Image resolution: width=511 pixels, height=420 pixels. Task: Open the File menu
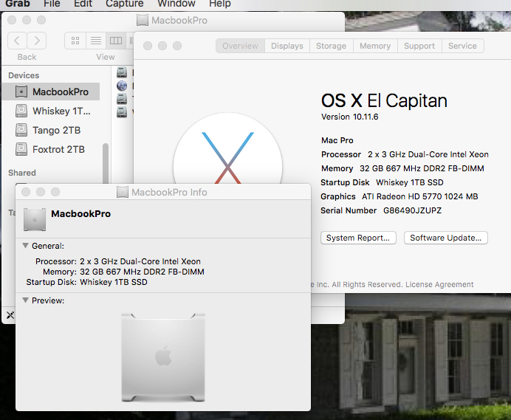pos(52,4)
